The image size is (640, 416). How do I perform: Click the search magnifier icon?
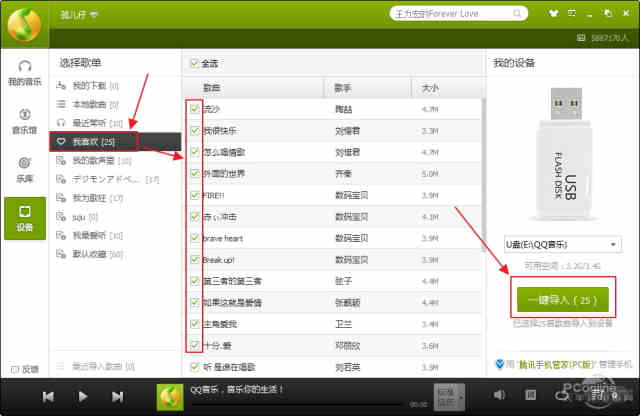[x=517, y=13]
